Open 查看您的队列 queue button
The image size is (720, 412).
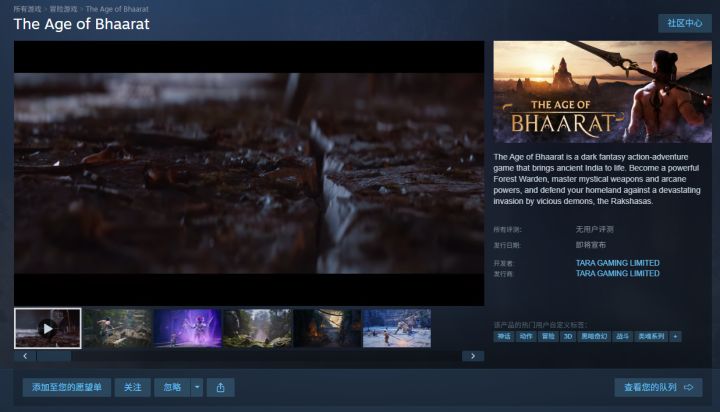tap(658, 387)
